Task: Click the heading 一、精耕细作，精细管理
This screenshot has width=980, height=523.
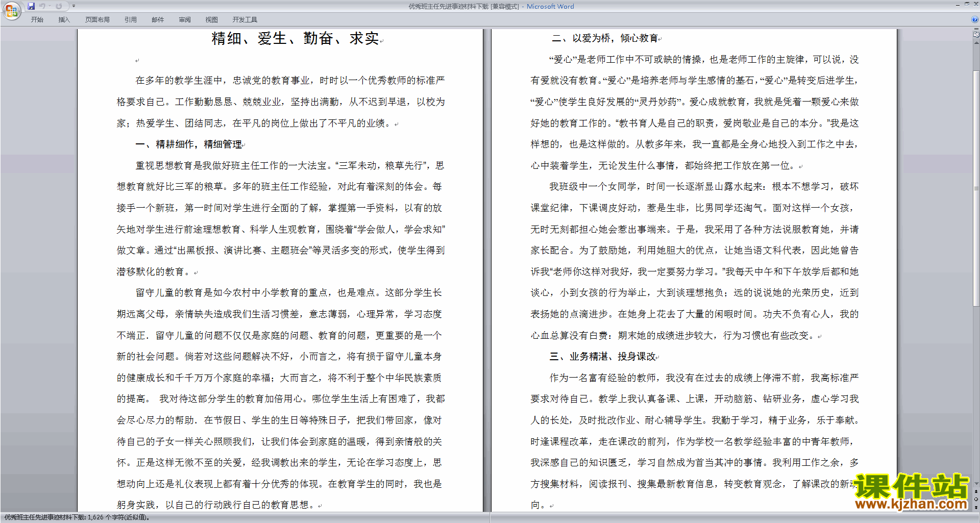Action: click(x=188, y=144)
